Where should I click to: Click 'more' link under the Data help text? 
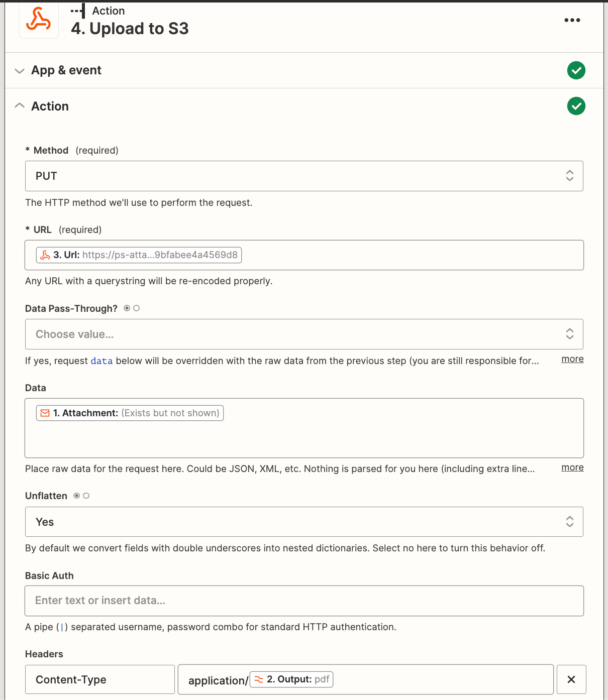572,468
